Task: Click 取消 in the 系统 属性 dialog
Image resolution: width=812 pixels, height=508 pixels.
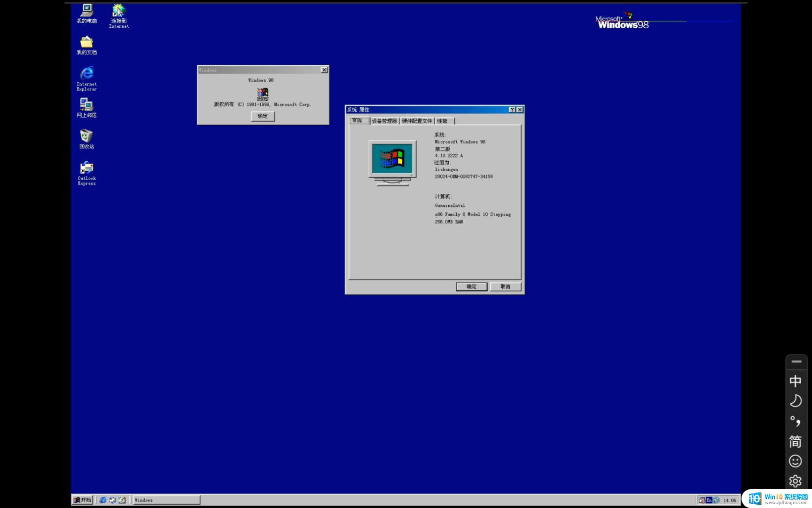Action: click(505, 286)
